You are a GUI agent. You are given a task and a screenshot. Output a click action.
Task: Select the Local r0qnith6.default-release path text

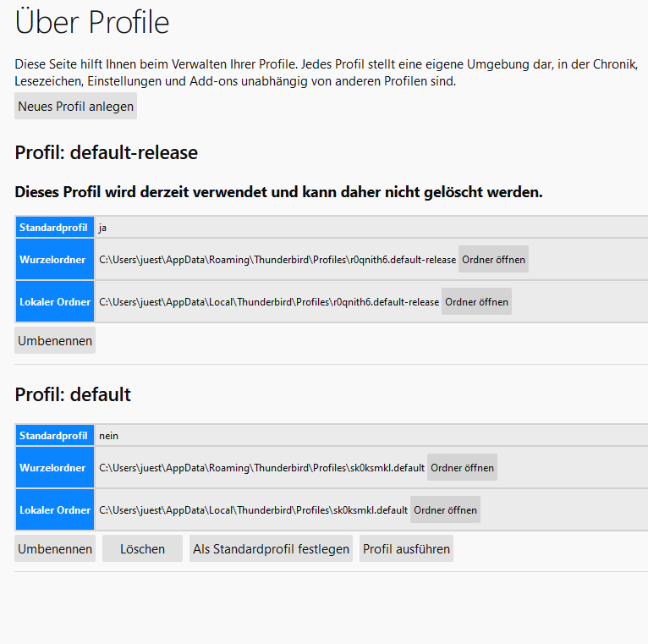pyautogui.click(x=269, y=302)
